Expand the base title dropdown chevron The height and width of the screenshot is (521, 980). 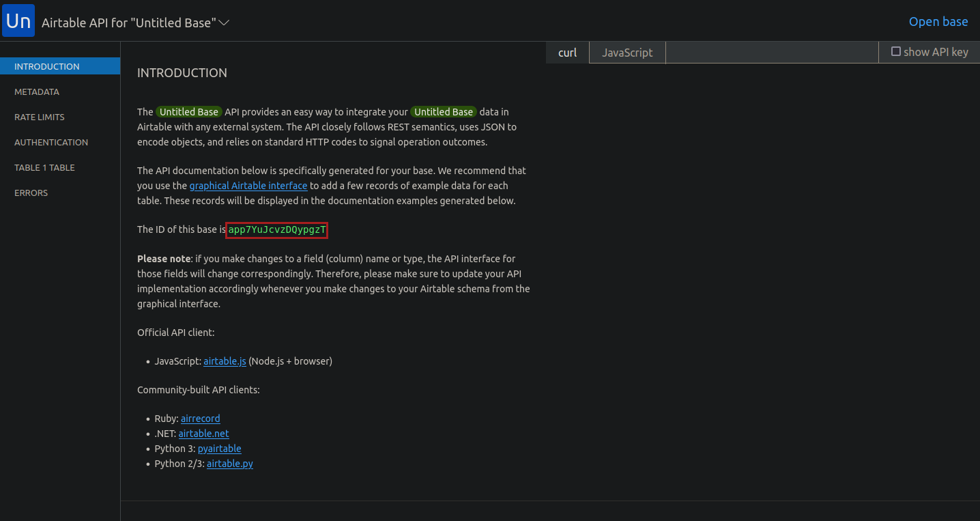224,23
